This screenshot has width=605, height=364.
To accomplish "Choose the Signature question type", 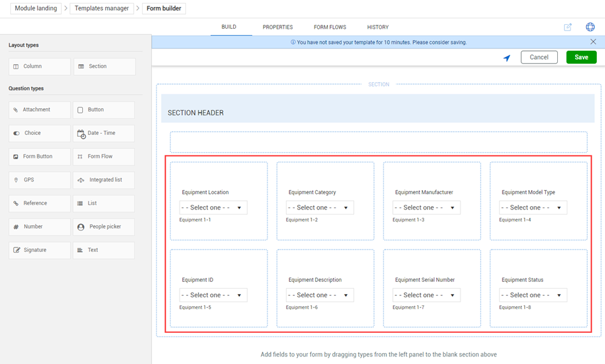I will pos(39,250).
